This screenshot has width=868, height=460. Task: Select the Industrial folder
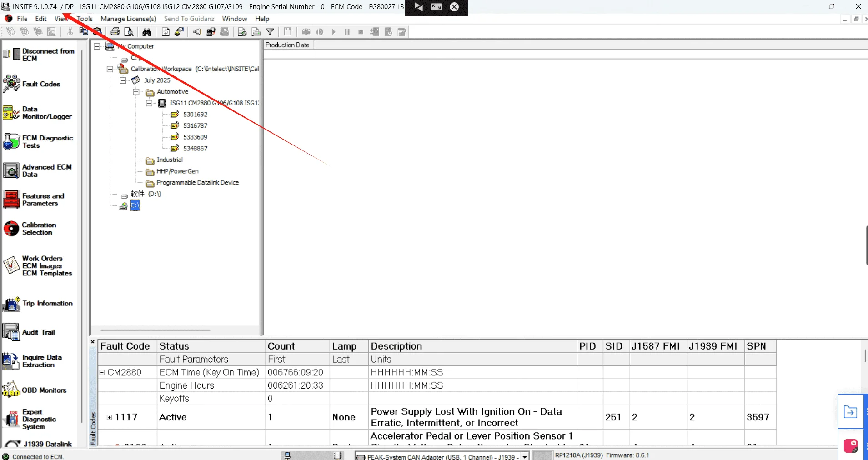(170, 160)
